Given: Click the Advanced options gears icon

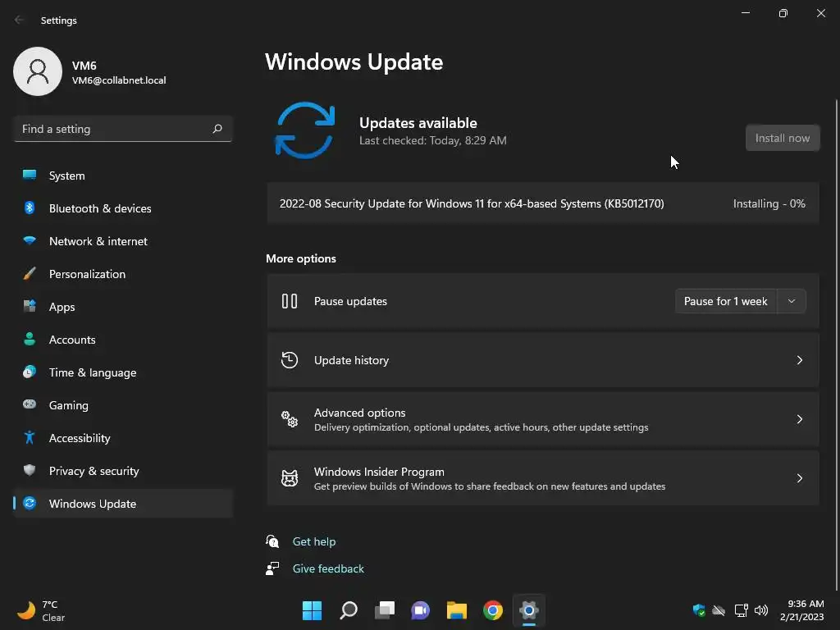Looking at the screenshot, I should click(290, 419).
